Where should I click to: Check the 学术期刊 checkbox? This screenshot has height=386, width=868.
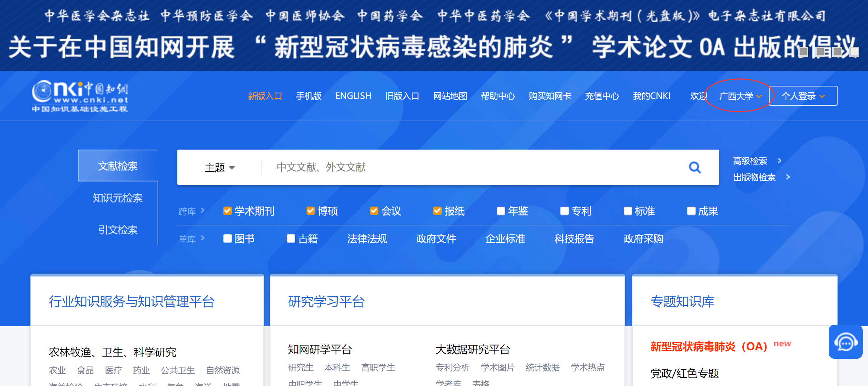[x=227, y=211]
